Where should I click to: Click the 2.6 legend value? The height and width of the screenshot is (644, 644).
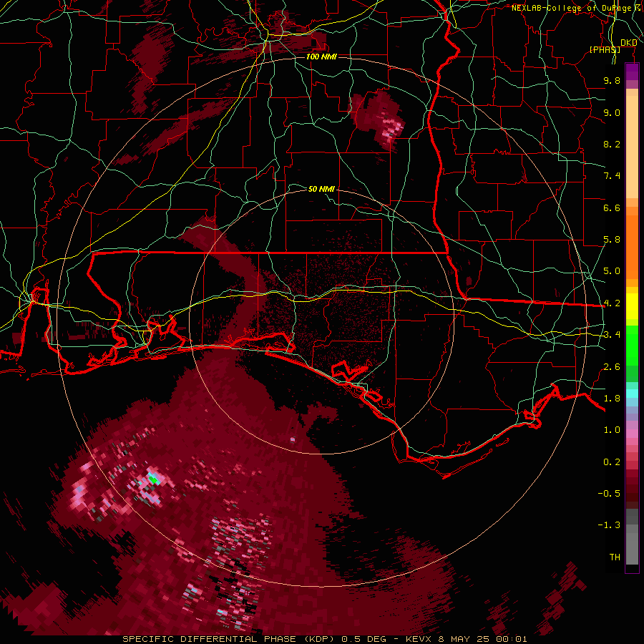click(612, 367)
